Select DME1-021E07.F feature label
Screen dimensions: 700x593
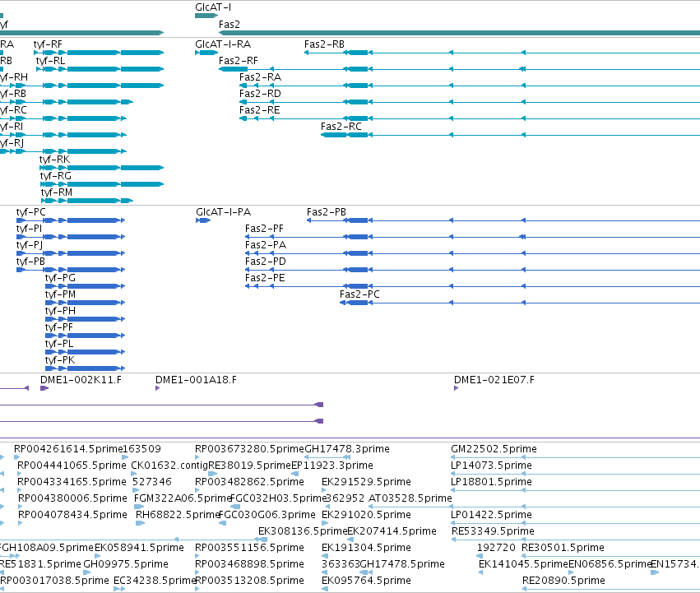pos(494,380)
